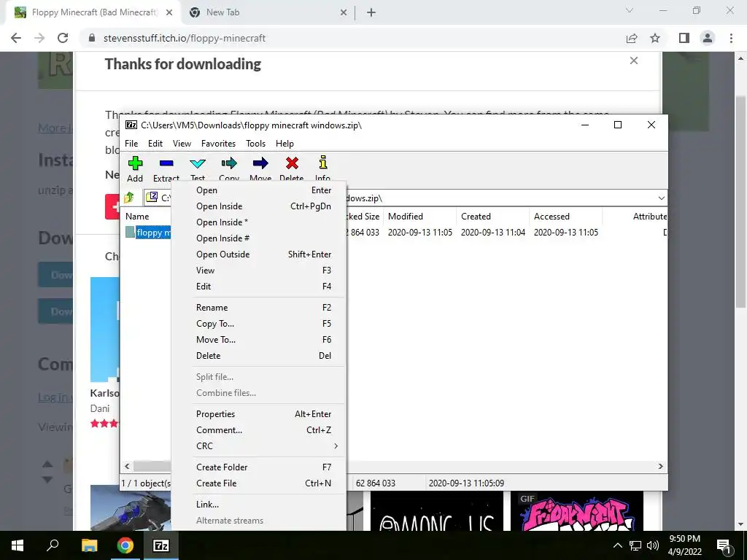Image resolution: width=747 pixels, height=560 pixels.
Task: Close the Floppy Minecraft tab
Action: (x=169, y=12)
